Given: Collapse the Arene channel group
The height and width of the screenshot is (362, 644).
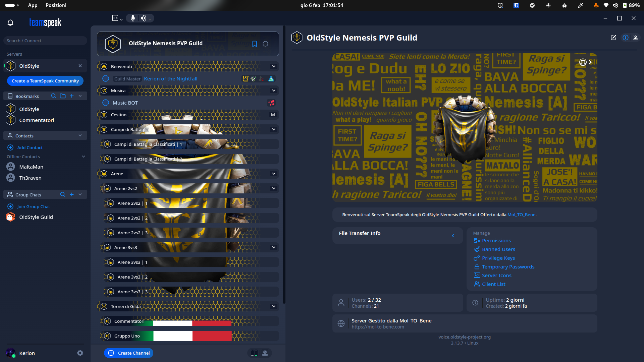Looking at the screenshot, I should (274, 174).
